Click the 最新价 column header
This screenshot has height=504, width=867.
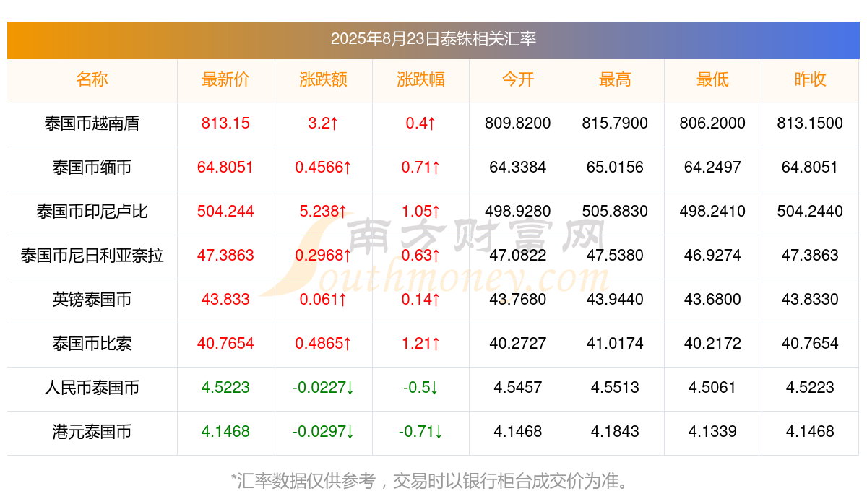coord(225,79)
